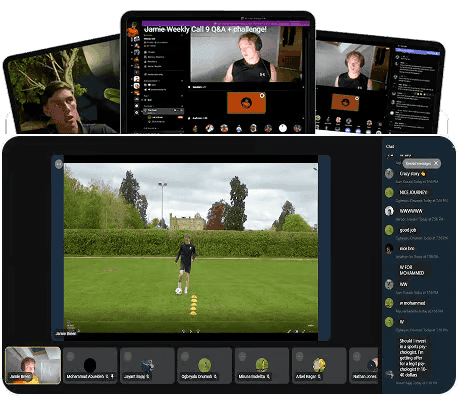Click the 'good job' chat message
Viewport: 458px width, 396px height.
click(x=408, y=230)
